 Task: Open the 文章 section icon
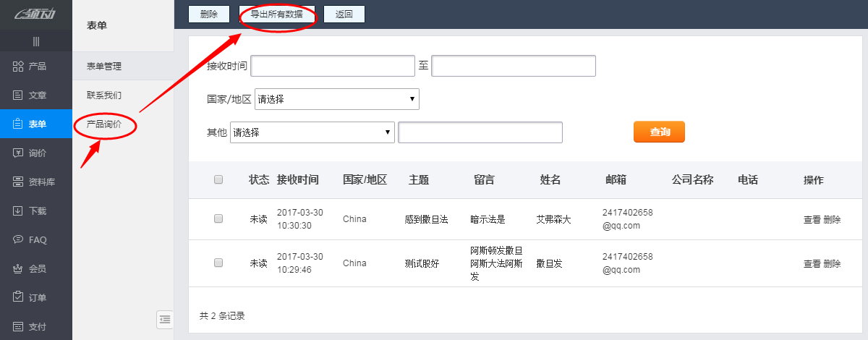pyautogui.click(x=19, y=95)
